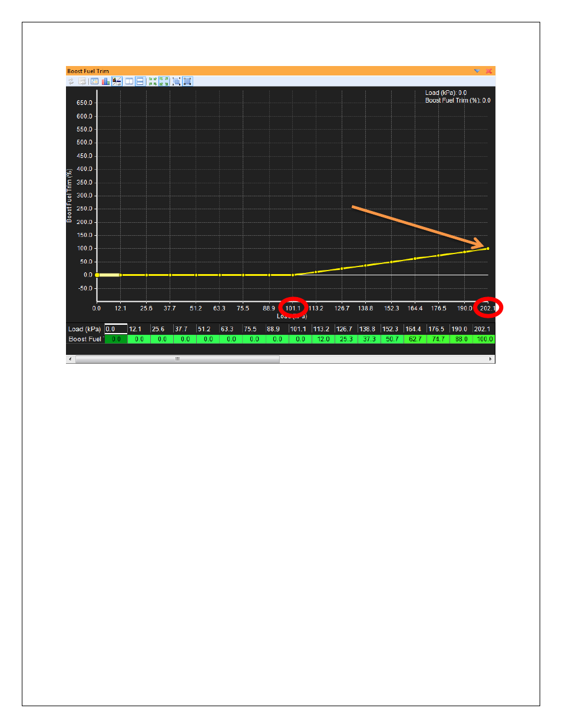Select the graph point at Load 126.7
The height and width of the screenshot is (728, 562).
click(342, 268)
